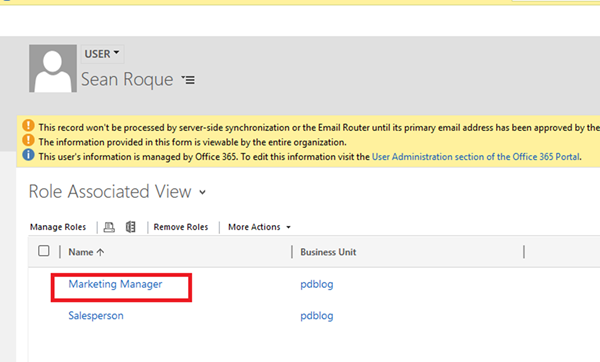Click the user profile avatar picture
This screenshot has width=600, height=362.
click(53, 68)
